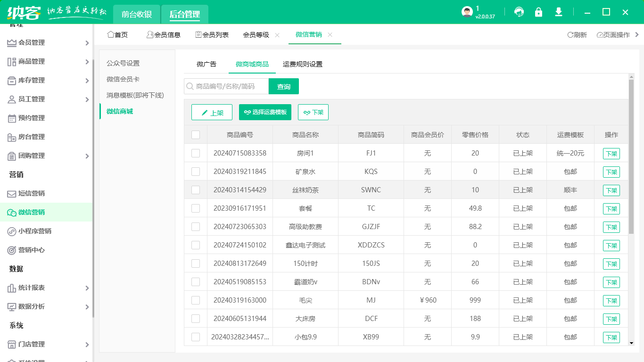The width and height of the screenshot is (644, 362).
Task: Open the 库存管理 module
Action: point(28,80)
